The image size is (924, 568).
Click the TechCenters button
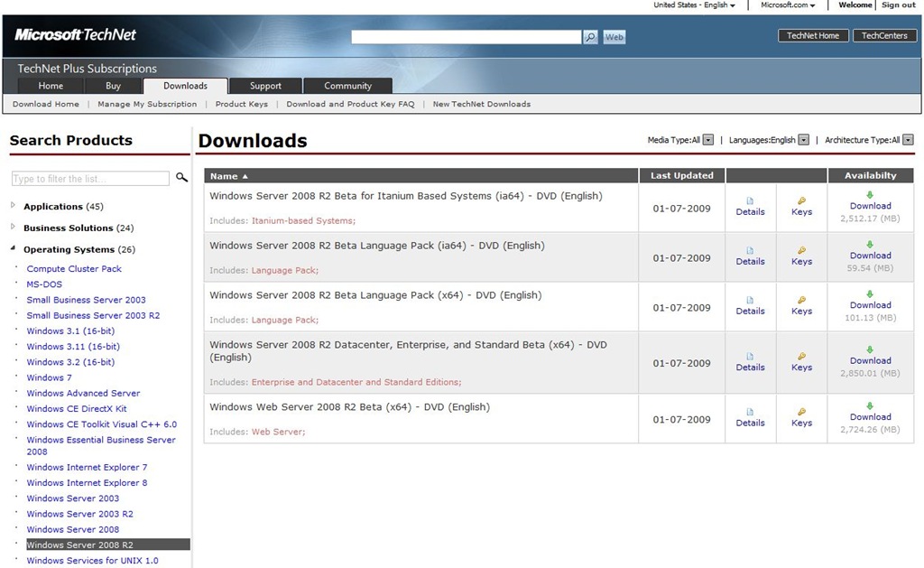tap(884, 35)
